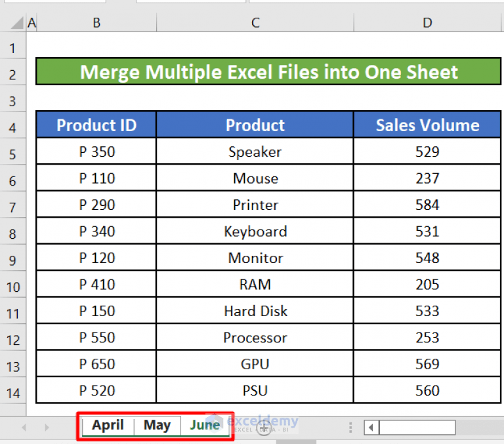The width and height of the screenshot is (504, 444).
Task: Select cell with value 529
Action: tap(427, 151)
